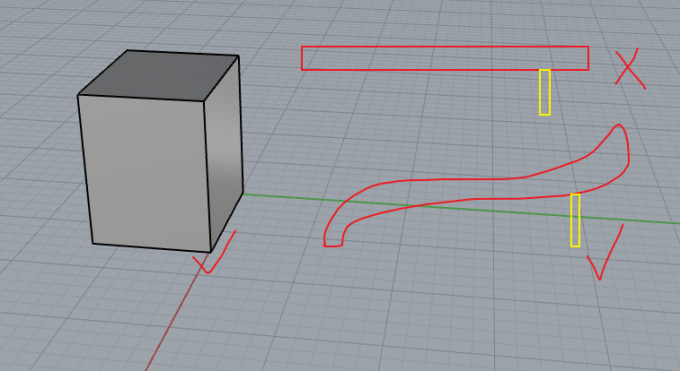Select the long red horizontal rectangle outline
Image resolution: width=680 pixels, height=371 pixels.
[x=445, y=58]
